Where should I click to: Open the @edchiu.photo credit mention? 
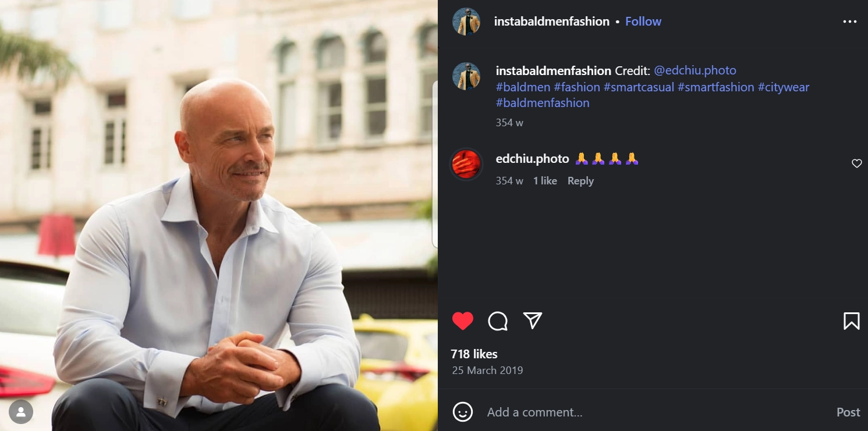[x=695, y=70]
